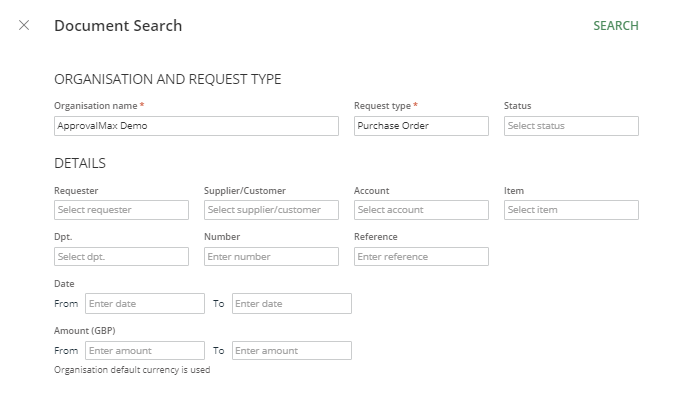Viewport: 673px width, 400px height.
Task: Click the Document Search title
Action: coord(118,26)
